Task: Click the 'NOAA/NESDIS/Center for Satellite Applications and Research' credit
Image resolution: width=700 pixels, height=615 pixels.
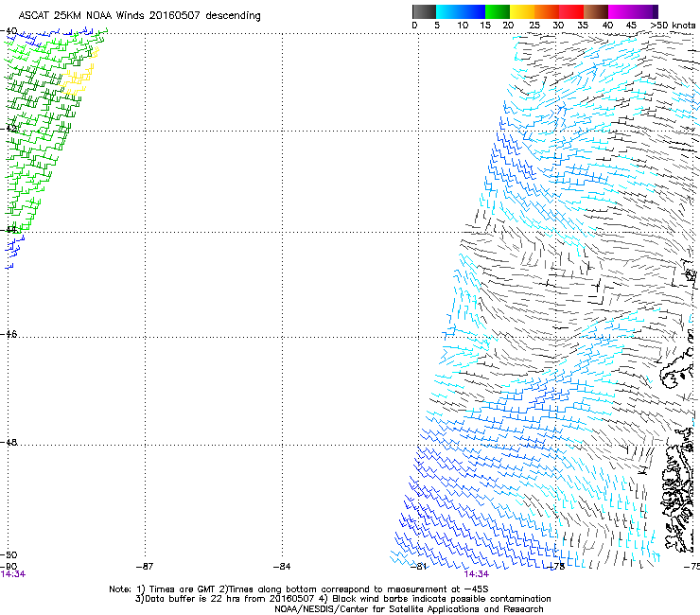Action: pyautogui.click(x=409, y=609)
